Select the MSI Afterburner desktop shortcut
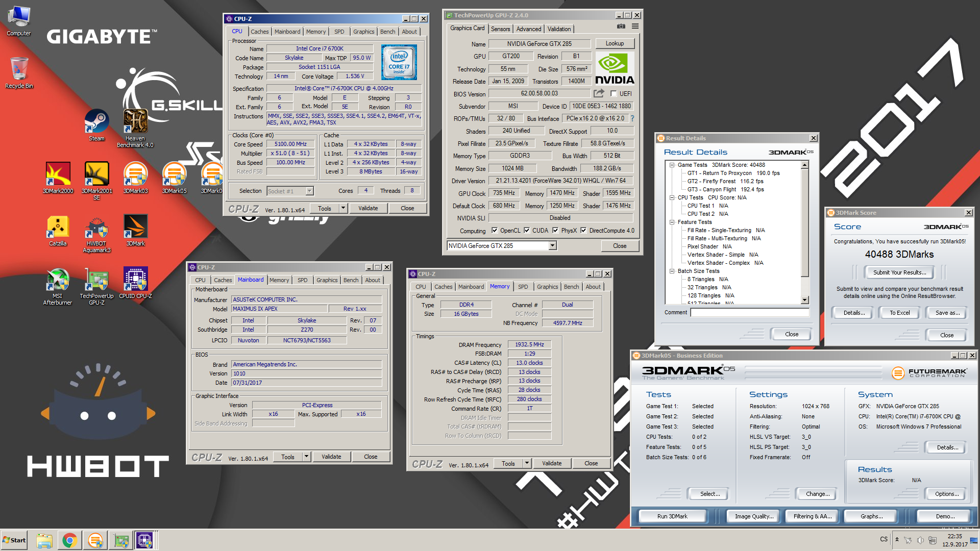 (58, 286)
